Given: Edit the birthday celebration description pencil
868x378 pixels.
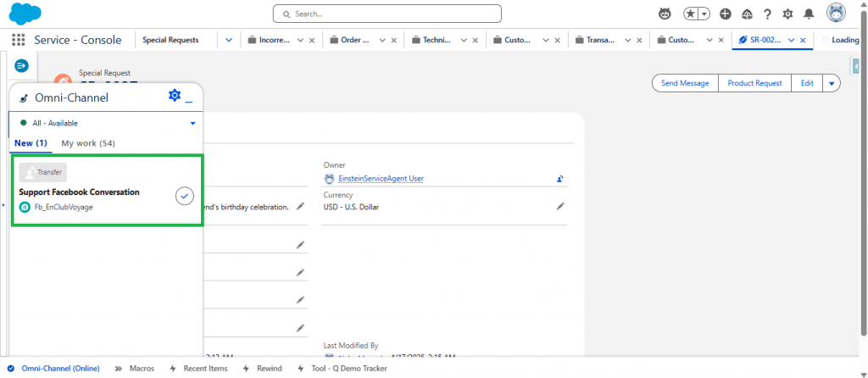Looking at the screenshot, I should point(301,207).
